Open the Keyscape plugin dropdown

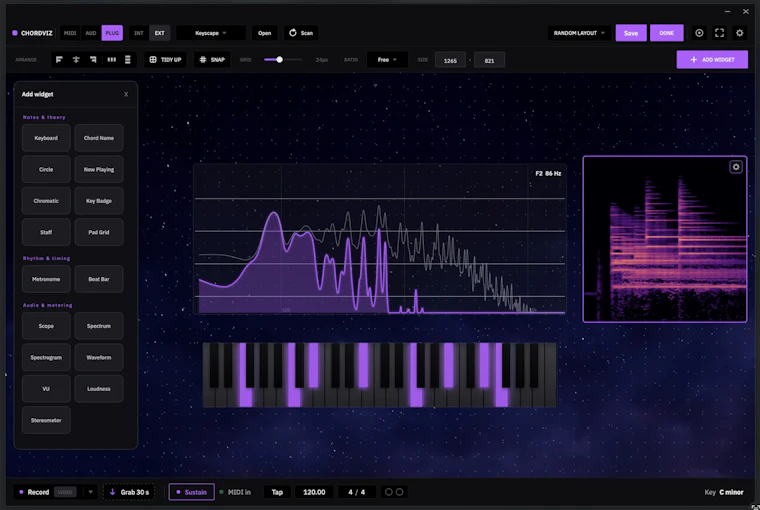(x=211, y=33)
